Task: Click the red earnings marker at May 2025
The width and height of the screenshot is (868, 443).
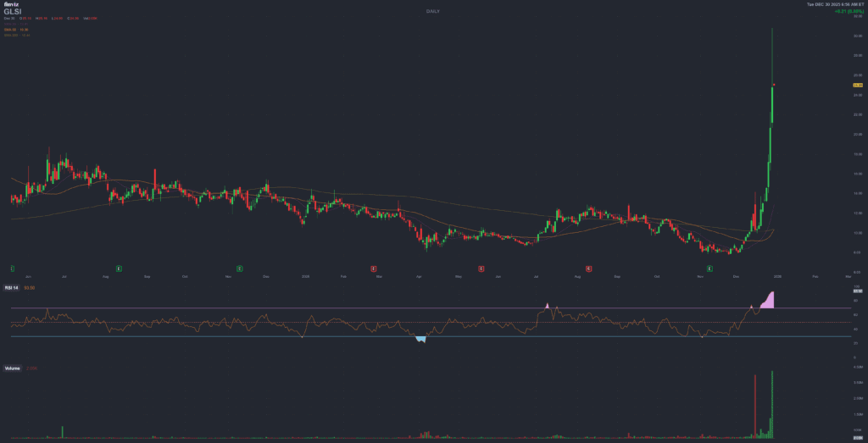Action: click(481, 268)
